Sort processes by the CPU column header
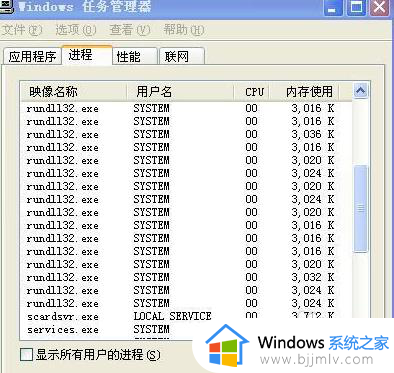This screenshot has width=394, height=373. point(252,92)
